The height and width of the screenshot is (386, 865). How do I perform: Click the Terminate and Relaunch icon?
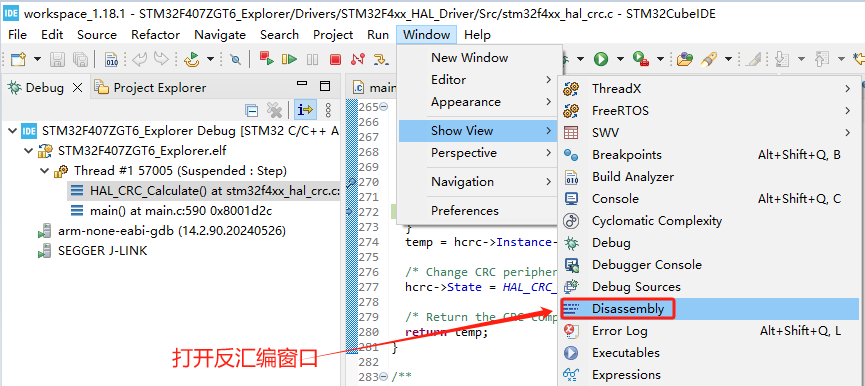266,58
